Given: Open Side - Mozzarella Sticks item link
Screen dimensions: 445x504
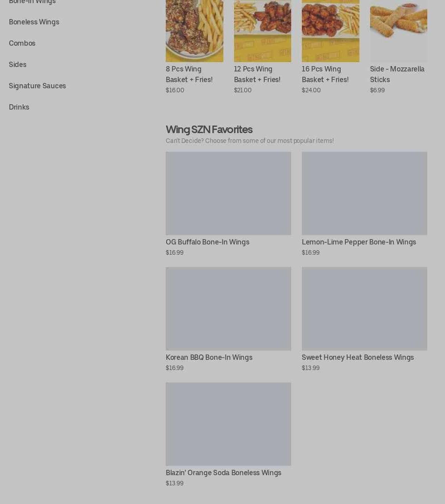Looking at the screenshot, I should click(x=397, y=74).
